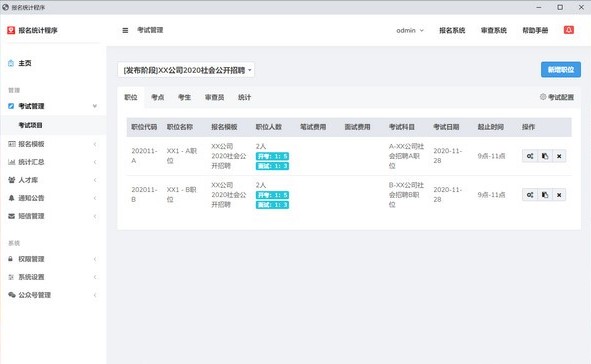Expand the 系统设置 chevron
This screenshot has width=591, height=364.
click(x=95, y=277)
